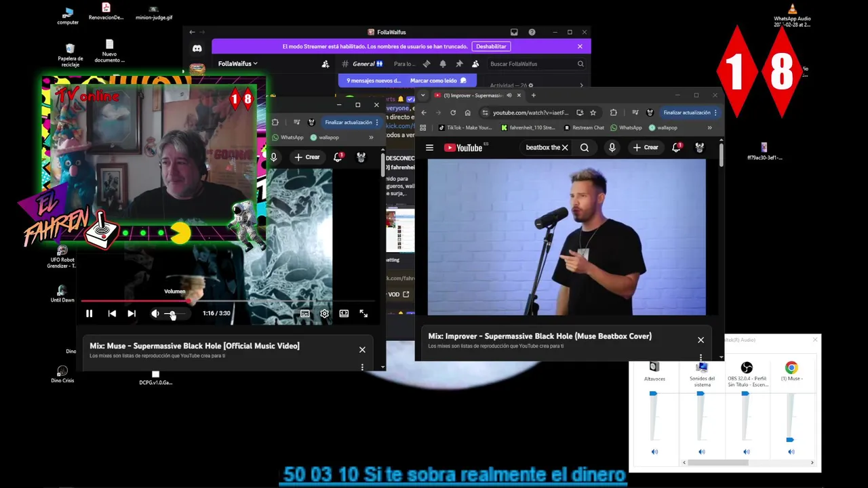
Task: Start voice search in right YouTube window
Action: (x=612, y=147)
